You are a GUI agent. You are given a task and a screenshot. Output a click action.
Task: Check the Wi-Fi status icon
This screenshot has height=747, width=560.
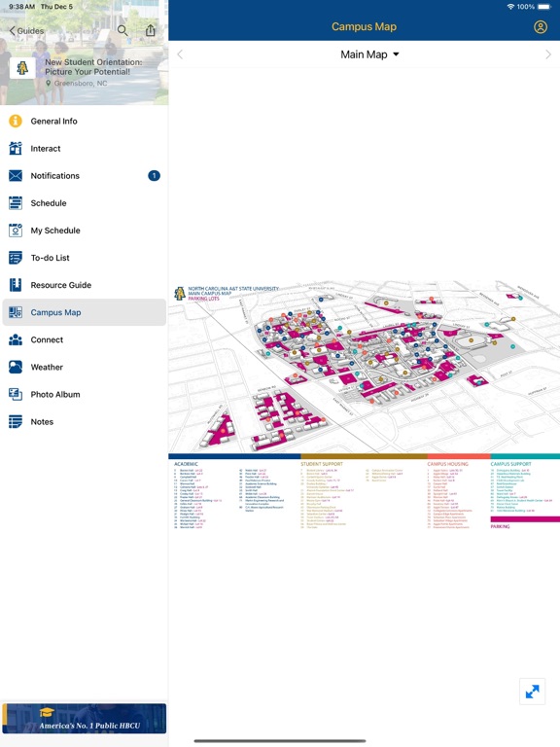[x=510, y=7]
